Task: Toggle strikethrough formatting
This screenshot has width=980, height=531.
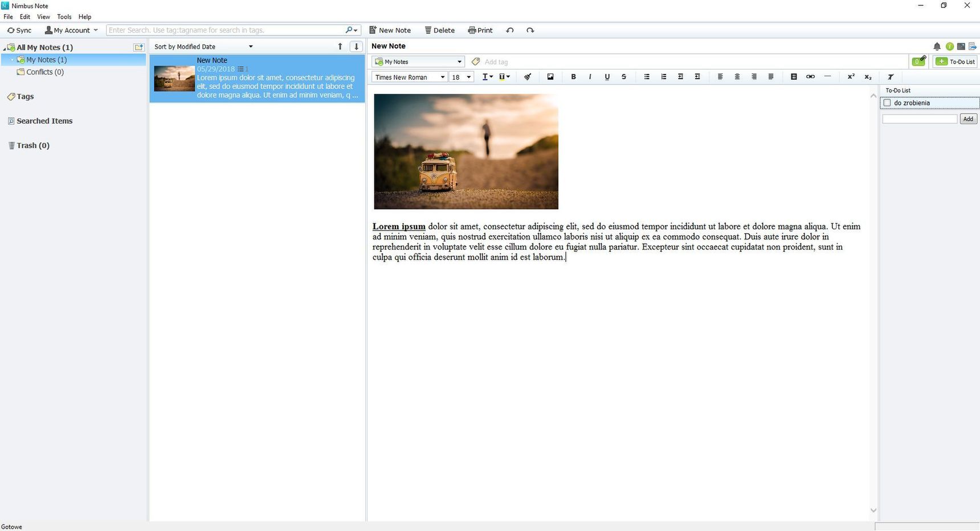Action: (624, 77)
